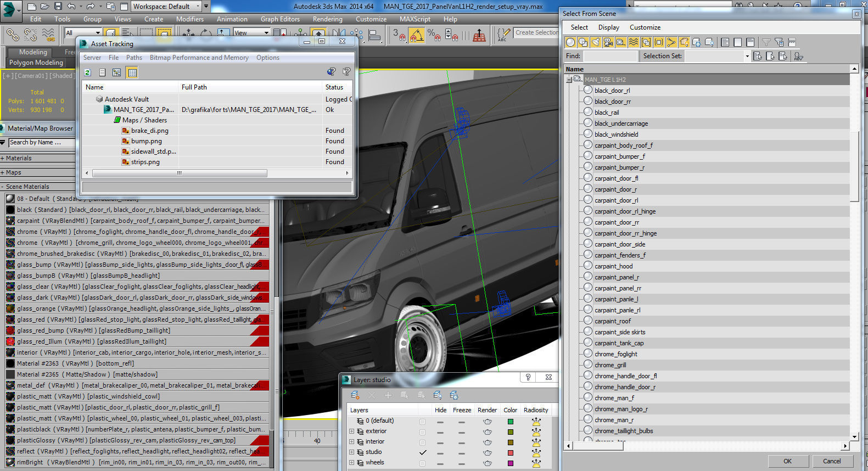
Task: Click green color swatch of 0 (default) layer
Action: [511, 422]
